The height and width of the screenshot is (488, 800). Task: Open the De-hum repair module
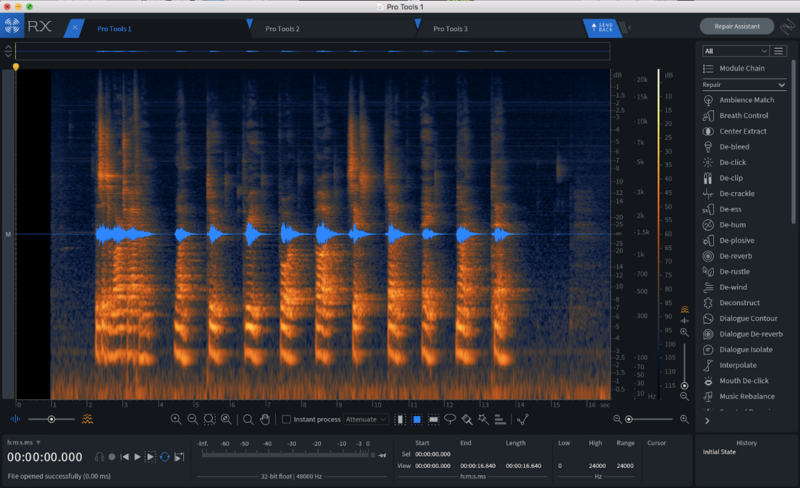(734, 225)
